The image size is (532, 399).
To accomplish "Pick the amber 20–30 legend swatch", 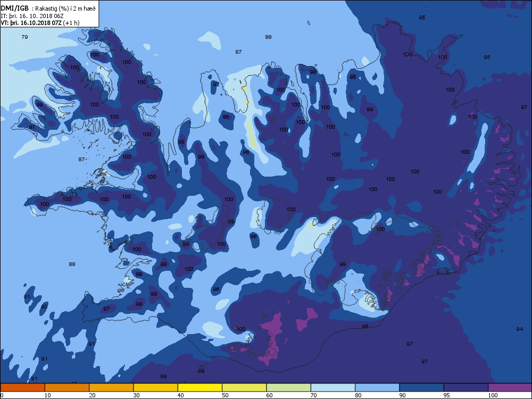I will pyautogui.click(x=111, y=387).
